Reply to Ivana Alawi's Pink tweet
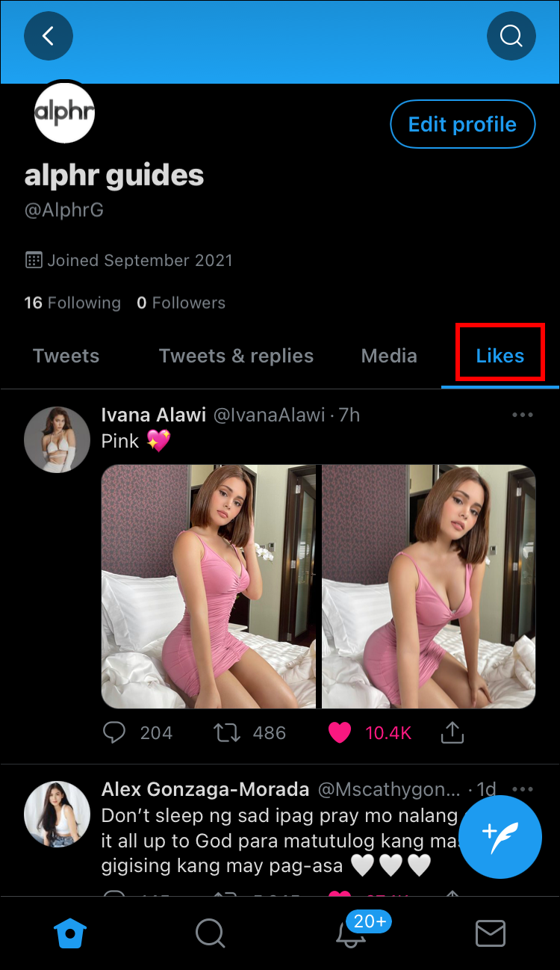The image size is (560, 970). pos(114,733)
